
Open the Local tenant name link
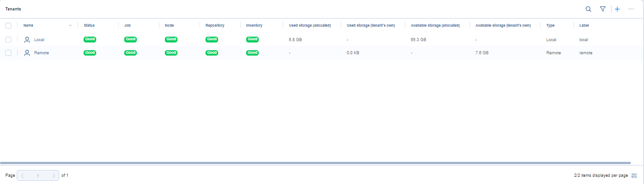(39, 40)
